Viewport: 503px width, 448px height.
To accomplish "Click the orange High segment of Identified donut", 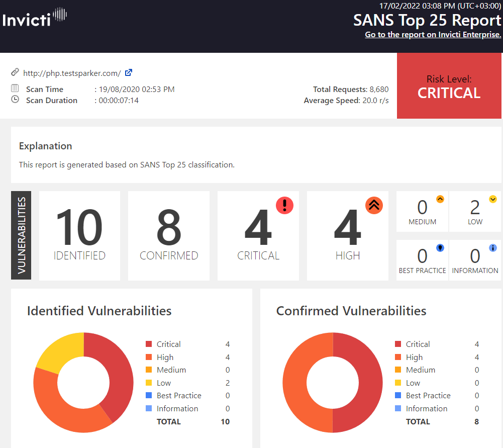I will point(61,412).
